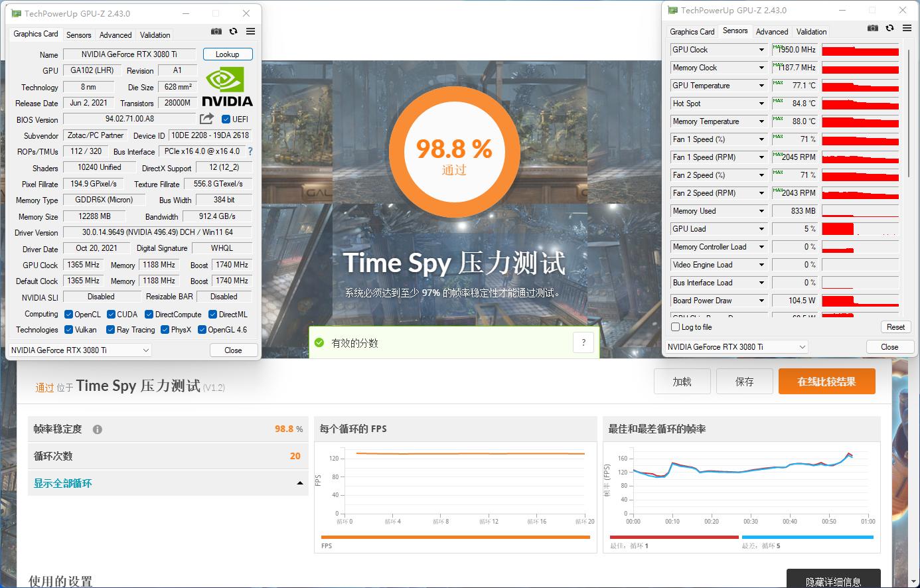Click the export icon next to BIOS Version
This screenshot has width=920, height=588.
click(x=206, y=119)
